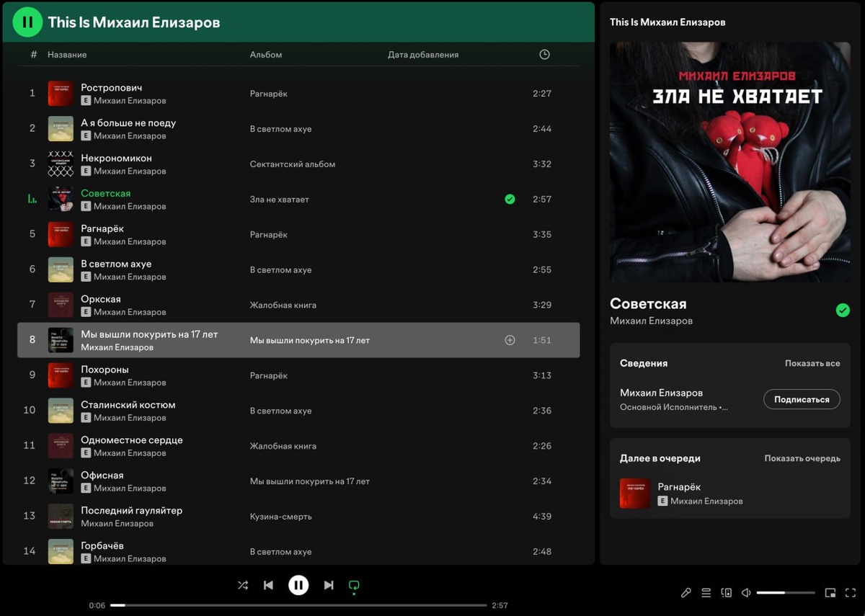Open artist Михаил Елизаров under Ростропович

pyautogui.click(x=130, y=101)
